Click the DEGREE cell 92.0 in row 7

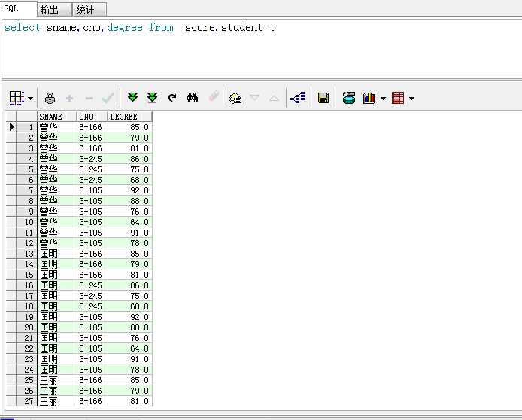click(x=130, y=190)
